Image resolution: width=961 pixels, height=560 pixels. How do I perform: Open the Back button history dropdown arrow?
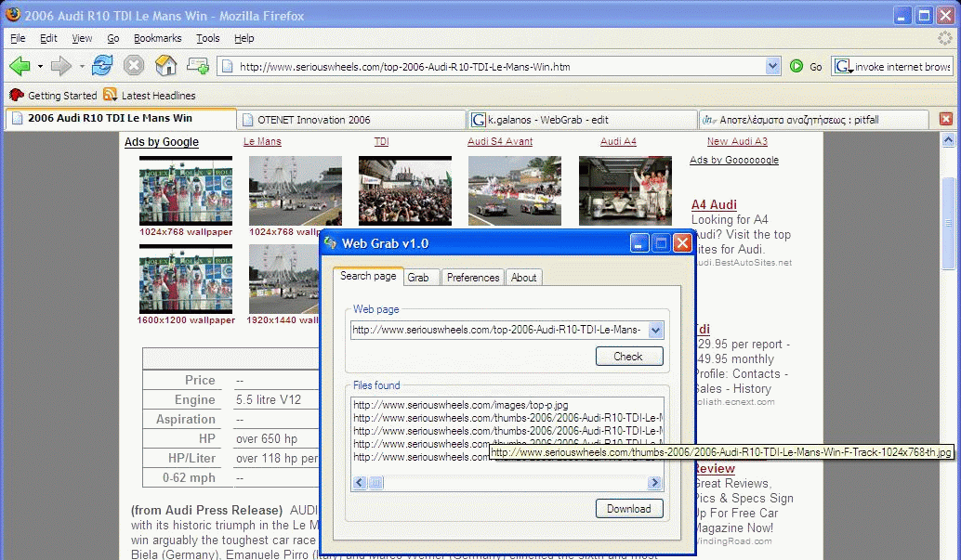40,66
